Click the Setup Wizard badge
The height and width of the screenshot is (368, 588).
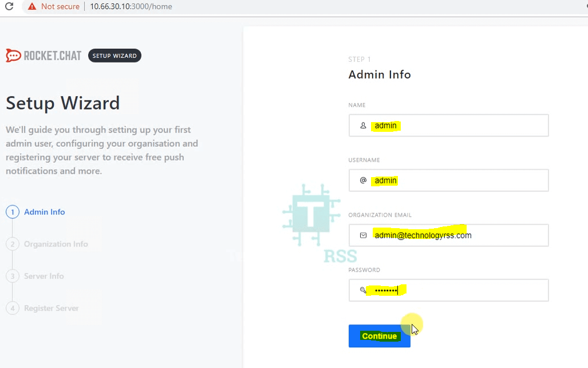click(115, 56)
